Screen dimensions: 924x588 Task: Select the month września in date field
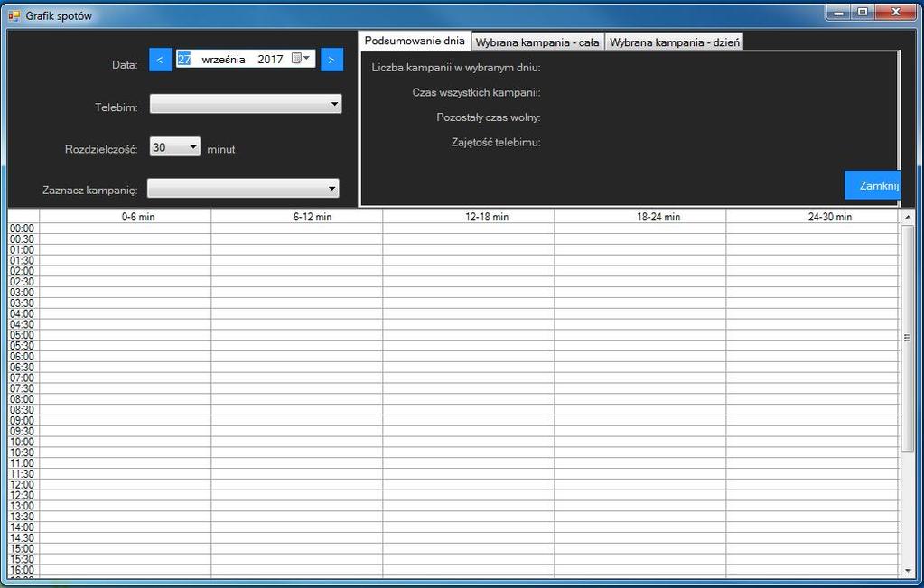click(x=223, y=59)
